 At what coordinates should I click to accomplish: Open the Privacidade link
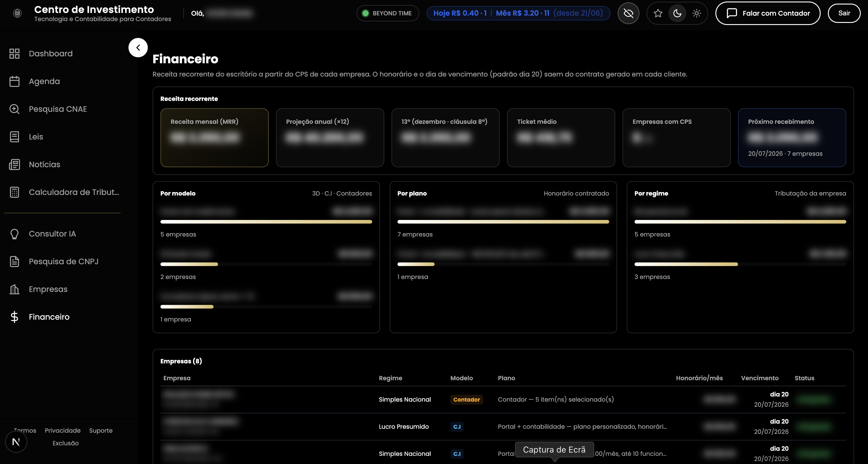[x=63, y=430]
